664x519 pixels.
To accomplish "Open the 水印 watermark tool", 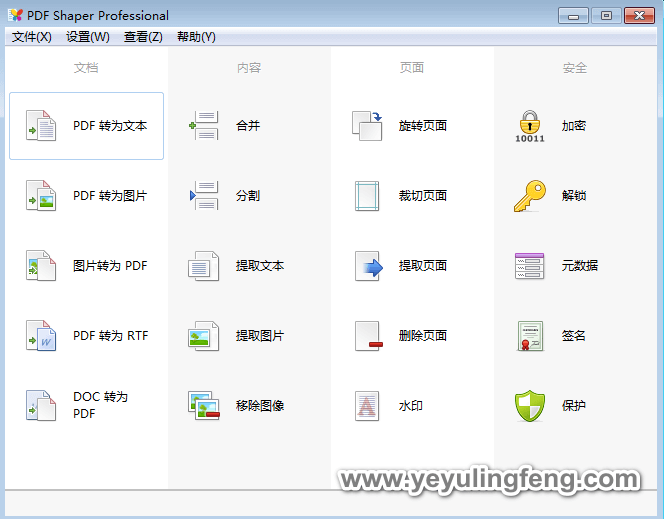I will (412, 406).
